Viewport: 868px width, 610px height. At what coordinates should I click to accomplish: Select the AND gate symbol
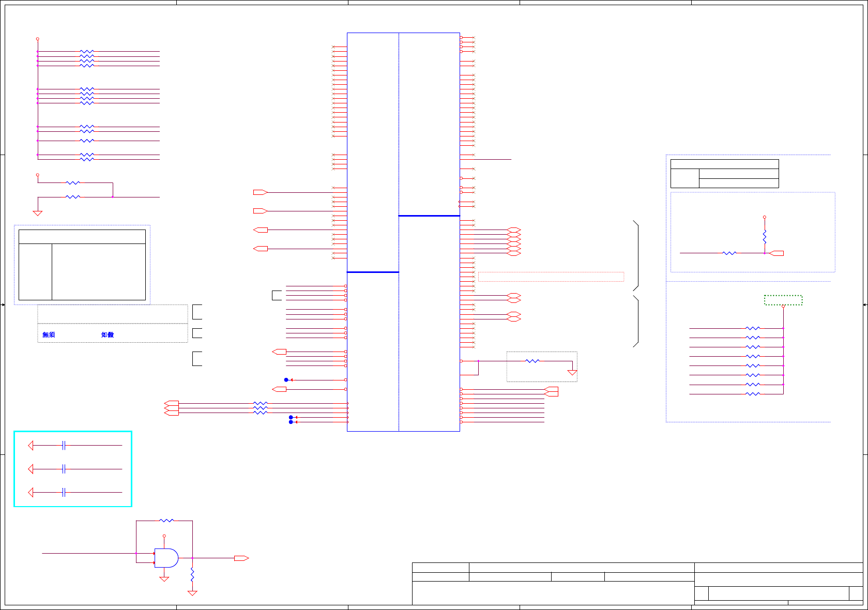pos(166,558)
